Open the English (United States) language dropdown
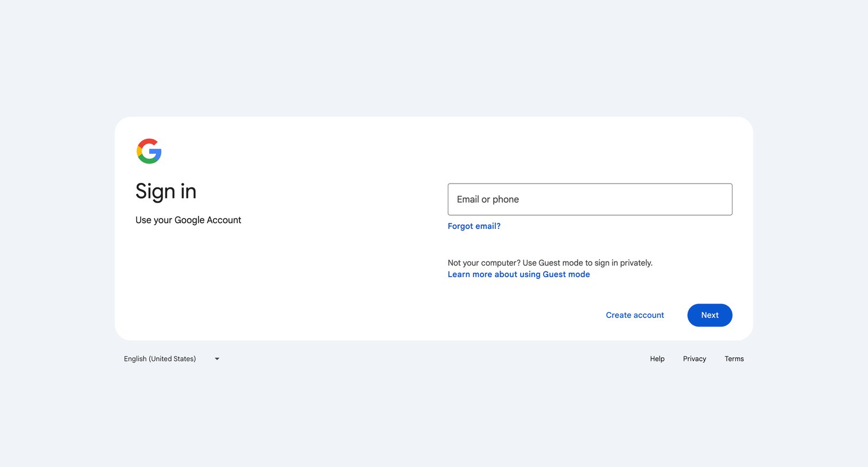 (x=172, y=359)
